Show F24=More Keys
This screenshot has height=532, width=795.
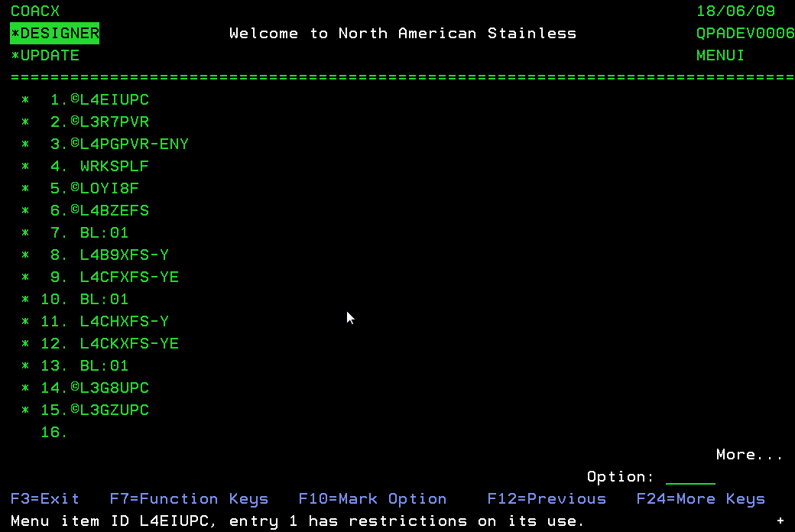(x=700, y=499)
